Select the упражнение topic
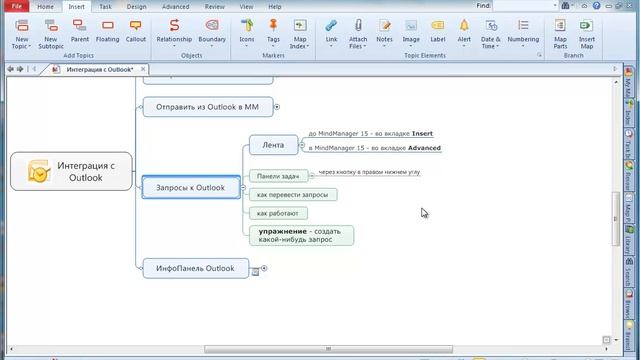Viewport: 640px width, 360px height. (301, 236)
